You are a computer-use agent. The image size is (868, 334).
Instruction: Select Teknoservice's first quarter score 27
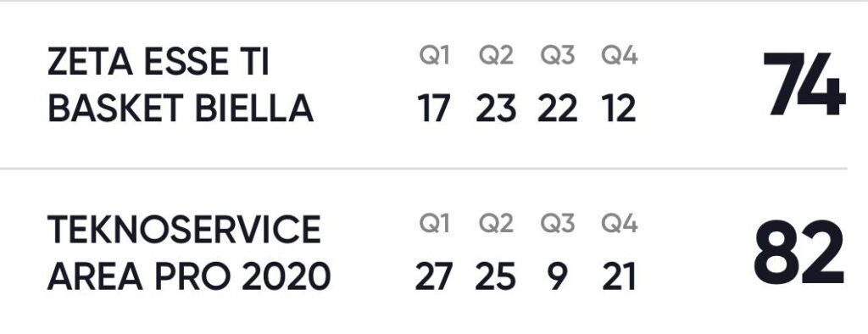click(x=434, y=276)
